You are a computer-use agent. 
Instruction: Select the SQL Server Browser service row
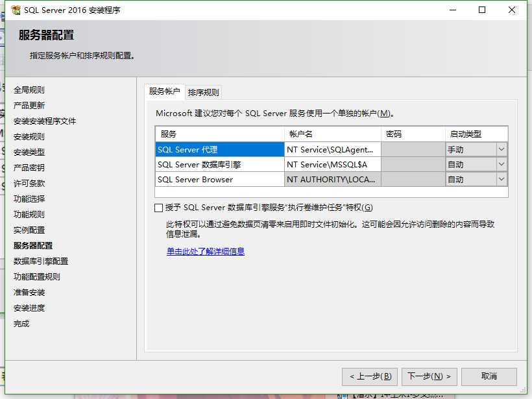click(x=219, y=179)
